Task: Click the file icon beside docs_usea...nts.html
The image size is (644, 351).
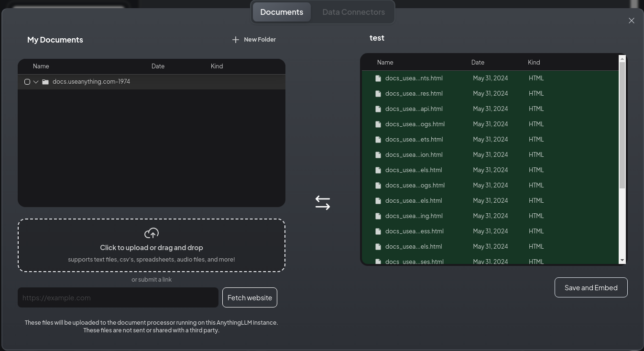Action: tap(378, 78)
